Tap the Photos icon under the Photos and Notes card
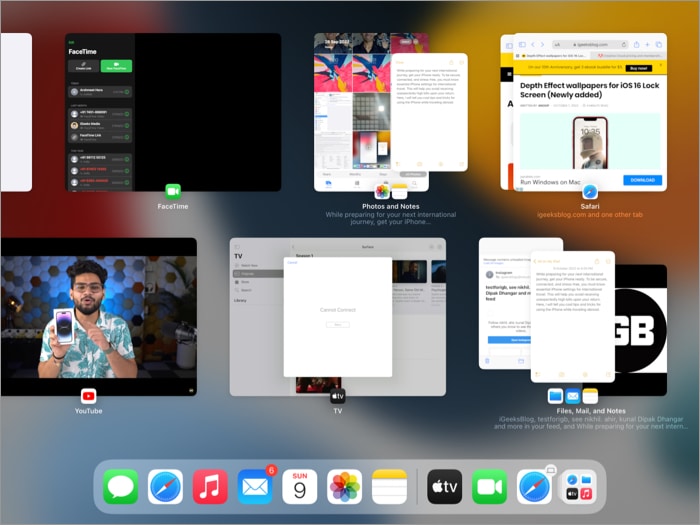Image resolution: width=700 pixels, height=525 pixels. tap(382, 192)
